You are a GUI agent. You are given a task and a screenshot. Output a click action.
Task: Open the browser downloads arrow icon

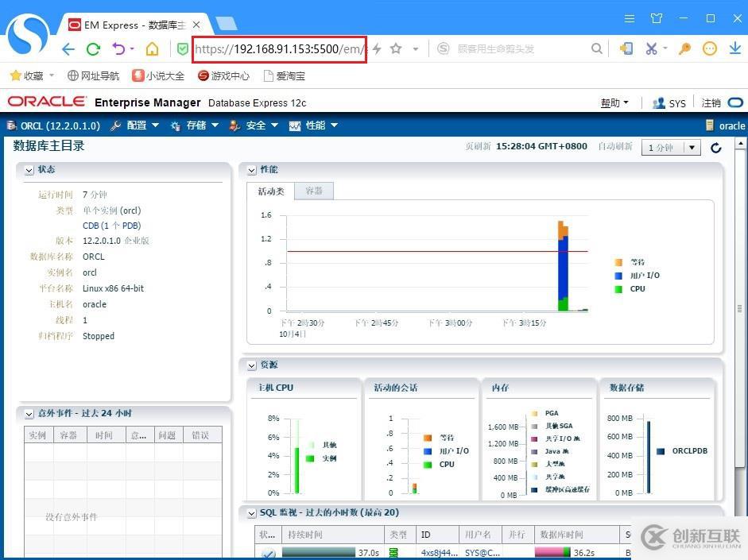coord(735,49)
